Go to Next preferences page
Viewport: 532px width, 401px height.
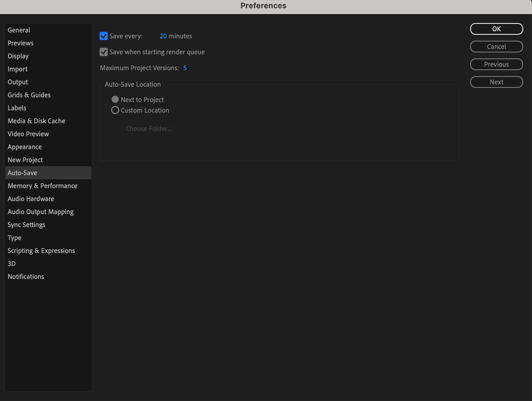(496, 82)
